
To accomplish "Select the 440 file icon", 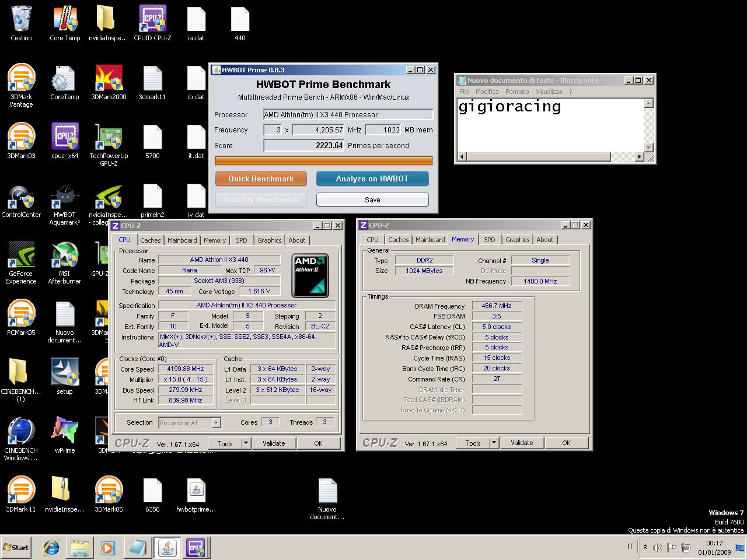I will [240, 23].
